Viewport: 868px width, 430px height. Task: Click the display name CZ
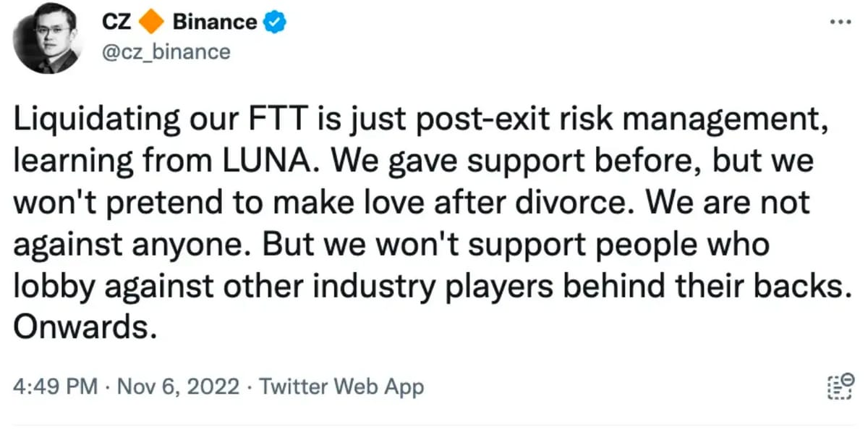coord(116,22)
